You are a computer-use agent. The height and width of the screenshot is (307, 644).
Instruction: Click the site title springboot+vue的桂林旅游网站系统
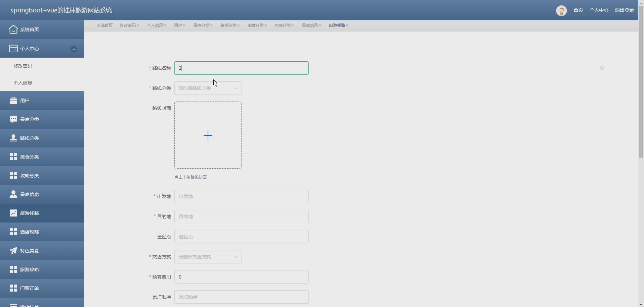point(61,10)
